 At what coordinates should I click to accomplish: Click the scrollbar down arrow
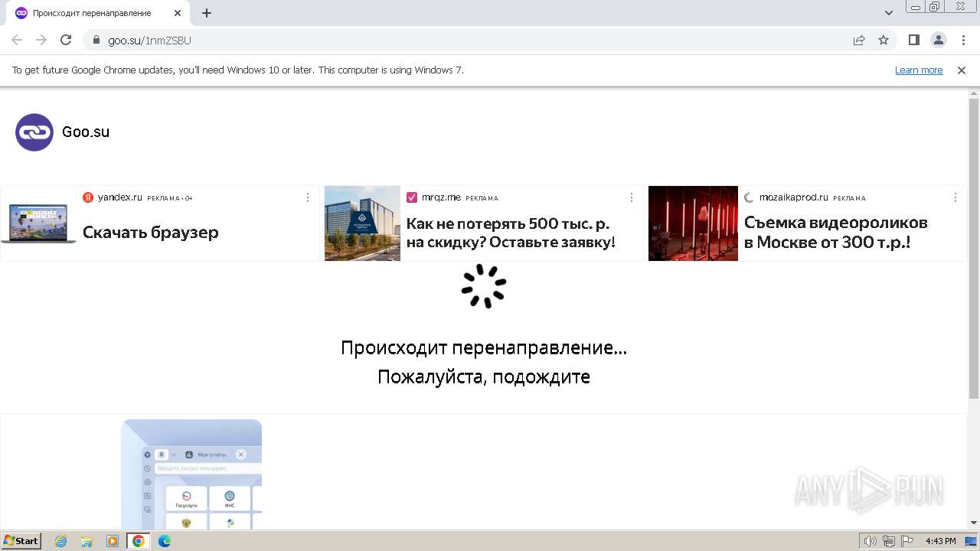click(x=974, y=523)
